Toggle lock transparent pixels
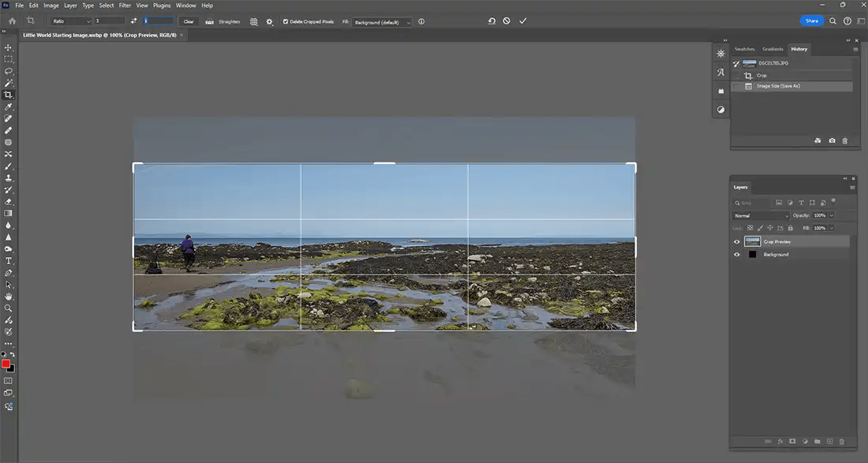 coord(750,228)
